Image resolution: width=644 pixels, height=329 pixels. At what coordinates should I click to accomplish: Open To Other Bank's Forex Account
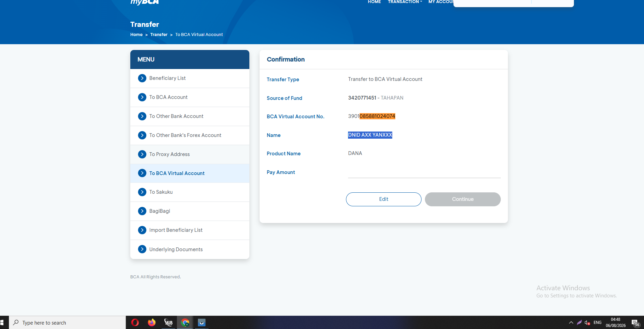click(x=190, y=135)
